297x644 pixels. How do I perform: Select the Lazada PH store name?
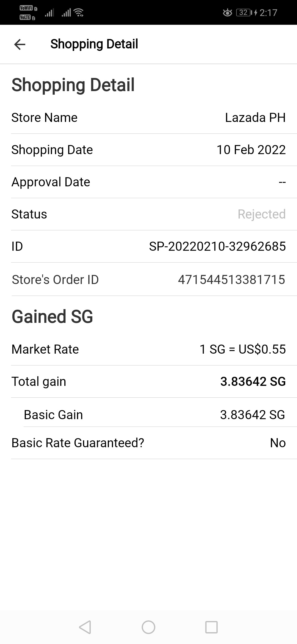[x=255, y=118]
